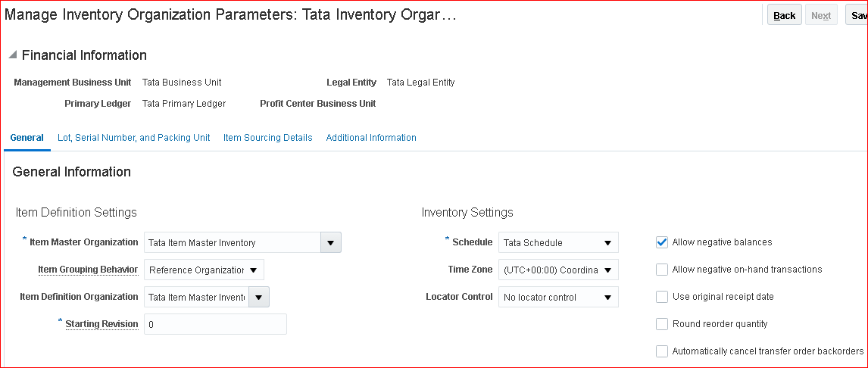Expand the Schedule dropdown list
868x368 pixels.
[x=607, y=242]
